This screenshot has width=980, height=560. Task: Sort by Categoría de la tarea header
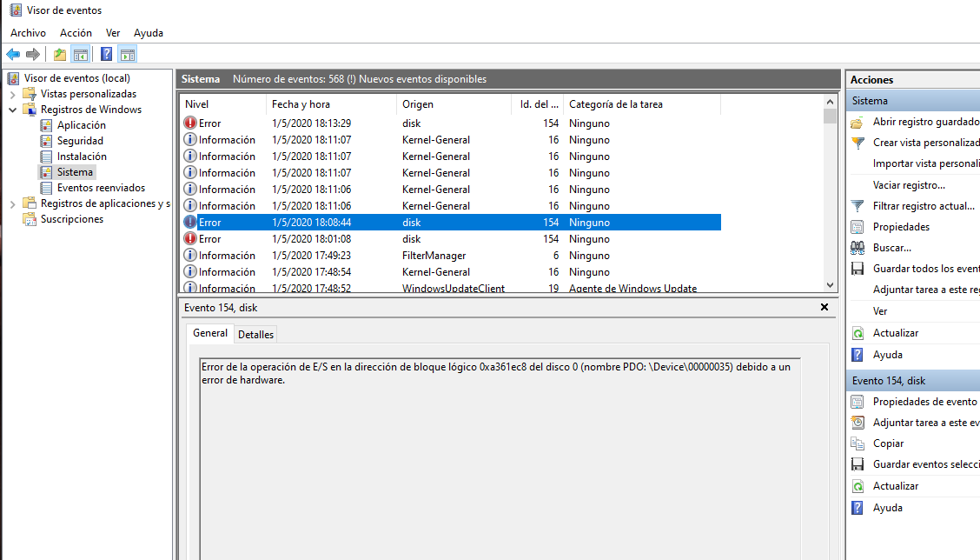642,104
